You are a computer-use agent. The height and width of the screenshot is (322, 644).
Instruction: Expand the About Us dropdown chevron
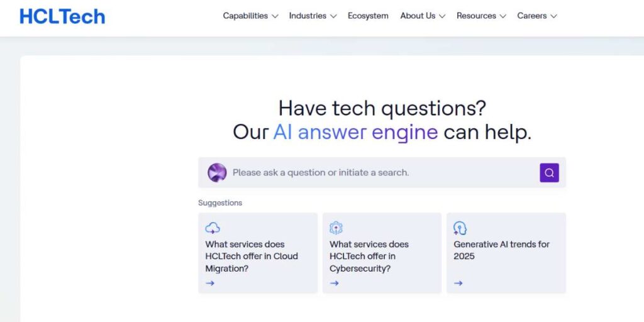tap(442, 16)
